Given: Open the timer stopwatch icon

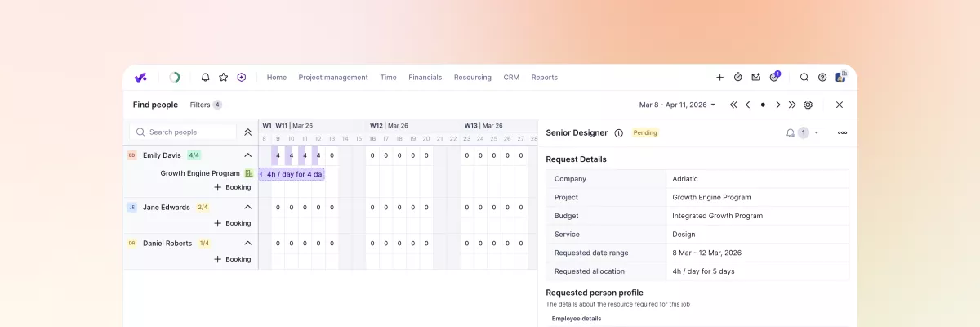Looking at the screenshot, I should click(x=738, y=78).
